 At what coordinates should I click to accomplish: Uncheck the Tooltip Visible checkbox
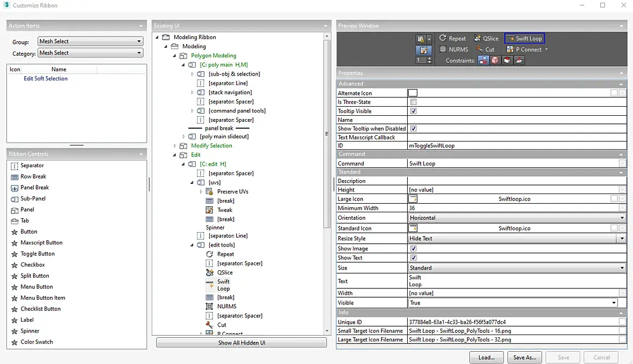point(413,111)
